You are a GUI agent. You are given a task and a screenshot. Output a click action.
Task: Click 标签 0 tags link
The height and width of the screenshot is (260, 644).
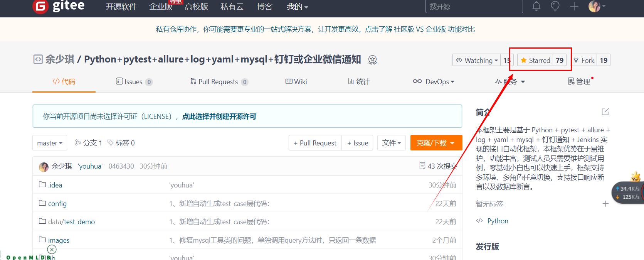125,143
